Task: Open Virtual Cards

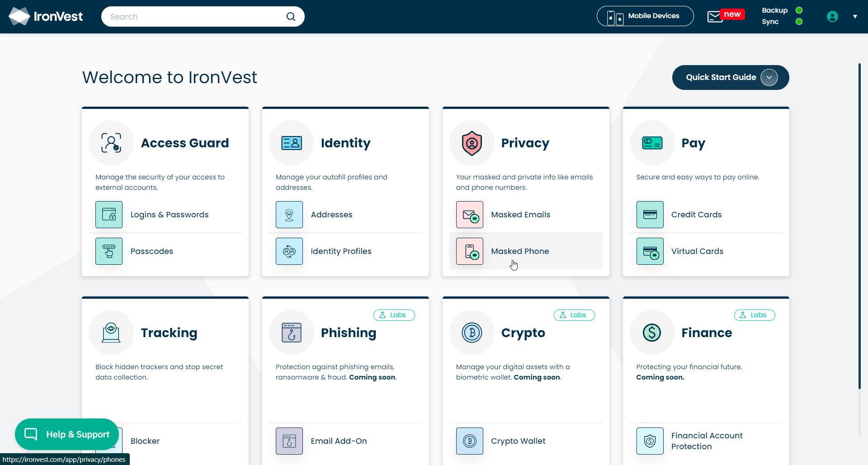Action: (x=706, y=251)
